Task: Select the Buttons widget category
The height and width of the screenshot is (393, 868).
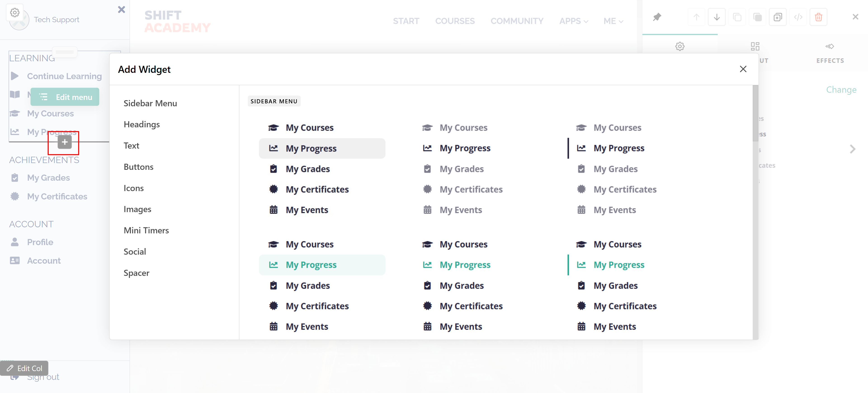Action: (139, 167)
